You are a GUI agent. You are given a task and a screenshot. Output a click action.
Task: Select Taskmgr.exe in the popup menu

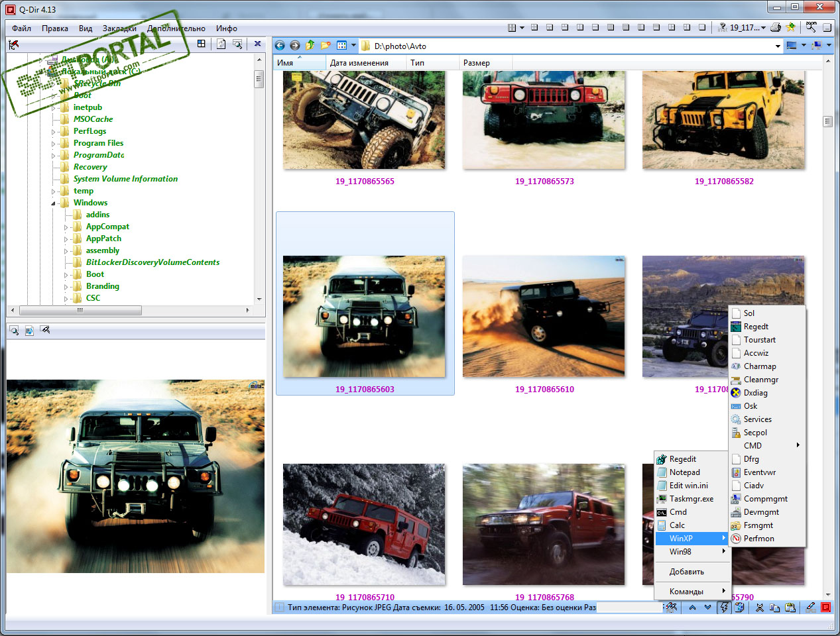692,499
